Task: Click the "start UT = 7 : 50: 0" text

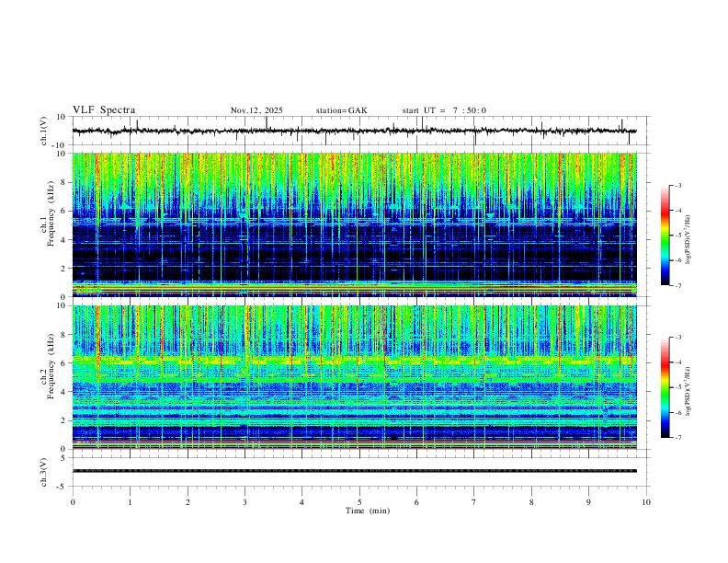Action: [x=444, y=110]
